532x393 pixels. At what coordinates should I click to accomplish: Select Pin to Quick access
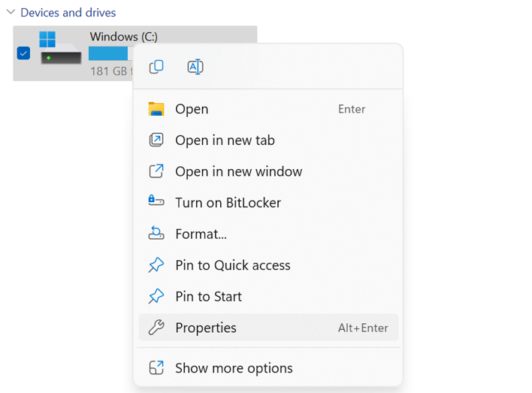(232, 265)
